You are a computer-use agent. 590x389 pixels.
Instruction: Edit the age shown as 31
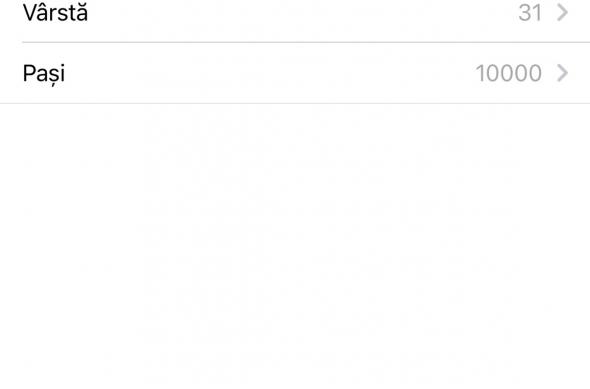530,13
